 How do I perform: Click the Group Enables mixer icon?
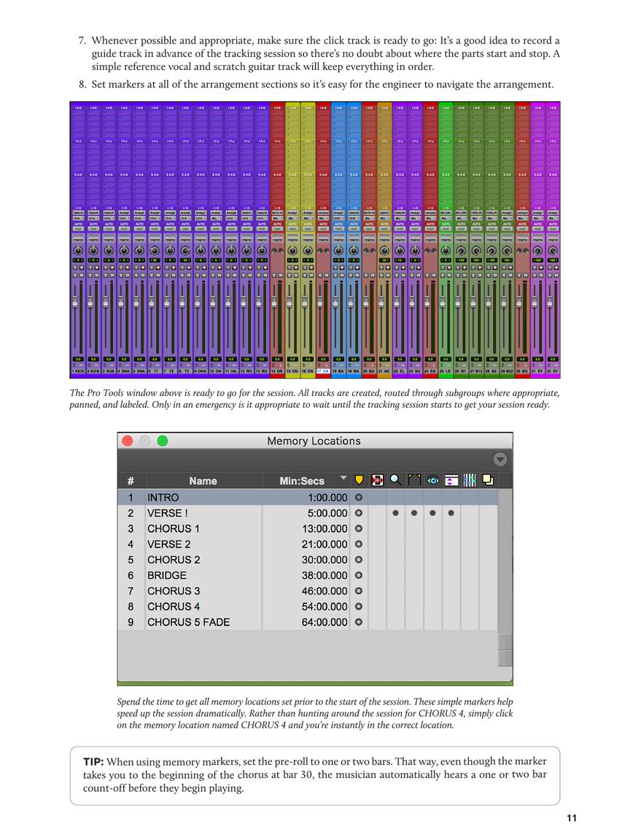tap(470, 480)
